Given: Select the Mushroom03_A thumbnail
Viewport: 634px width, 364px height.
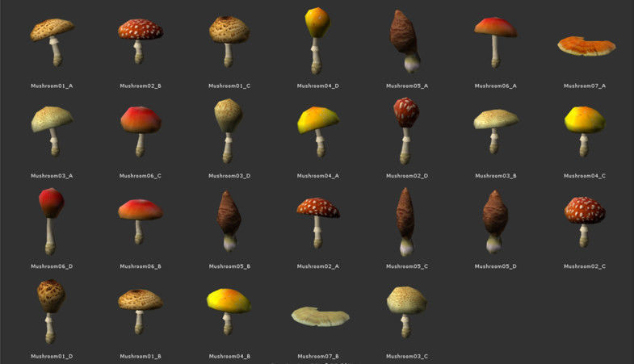Looking at the screenshot, I should click(x=52, y=132).
